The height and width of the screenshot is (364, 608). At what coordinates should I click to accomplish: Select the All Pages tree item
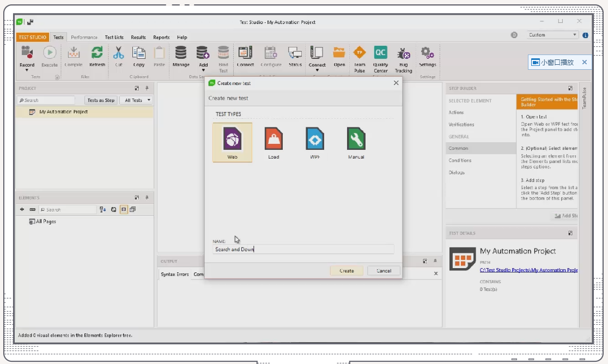click(42, 221)
